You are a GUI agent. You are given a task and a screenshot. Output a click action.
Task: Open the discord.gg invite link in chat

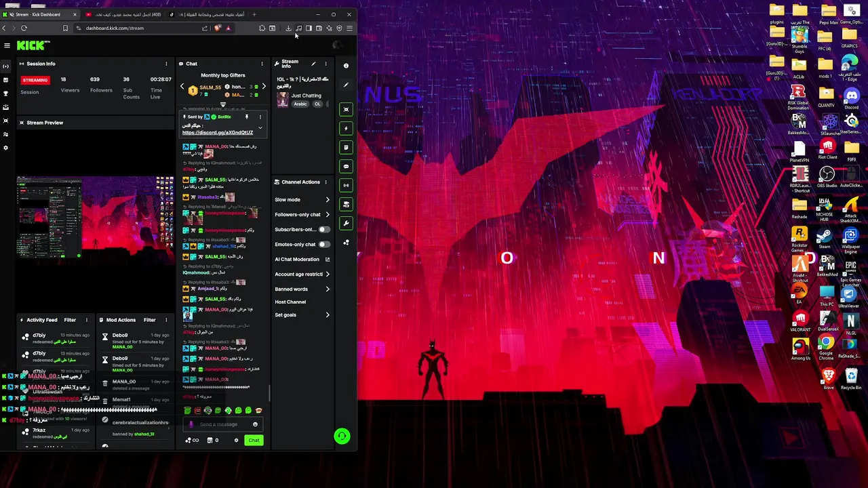coord(218,133)
